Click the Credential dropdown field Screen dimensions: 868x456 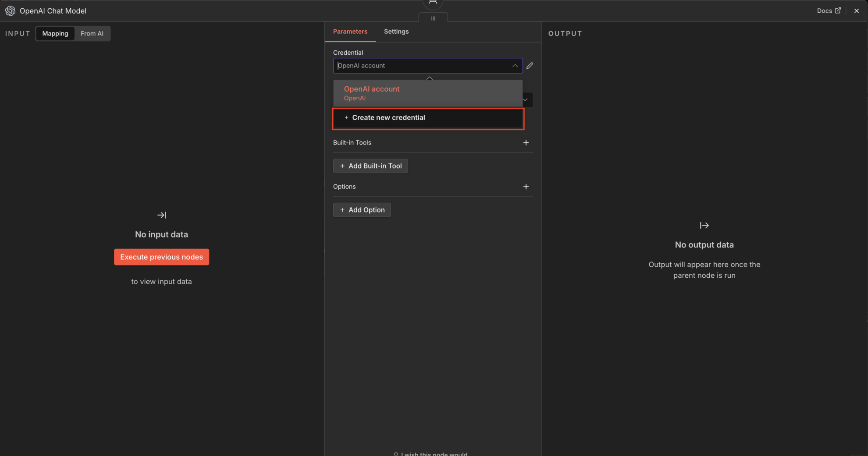[427, 66]
